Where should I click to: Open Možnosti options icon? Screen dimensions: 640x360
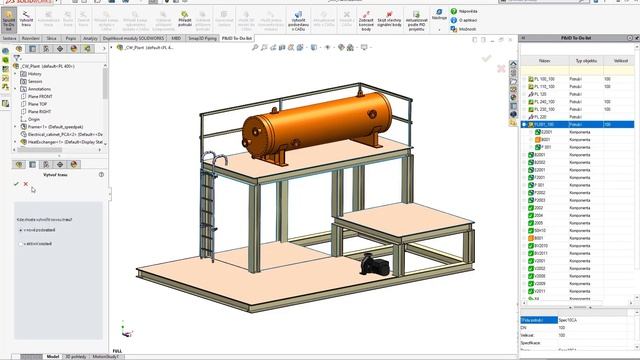[x=453, y=29]
